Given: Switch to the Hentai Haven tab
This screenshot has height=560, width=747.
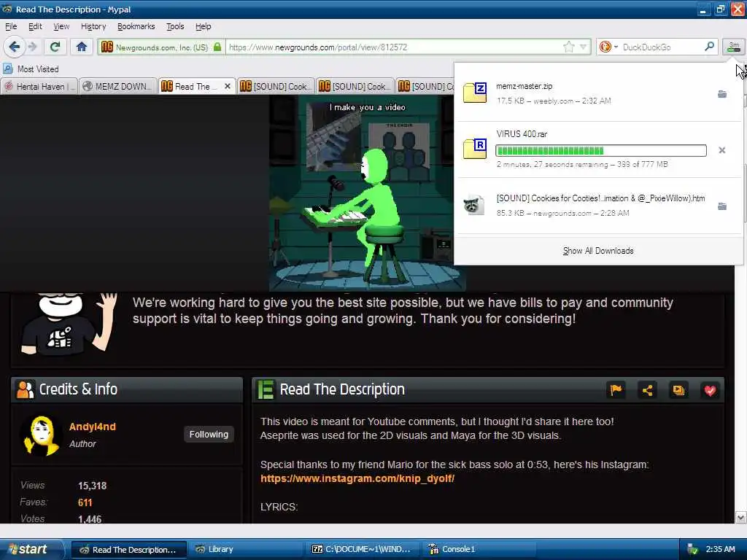Looking at the screenshot, I should [x=39, y=86].
